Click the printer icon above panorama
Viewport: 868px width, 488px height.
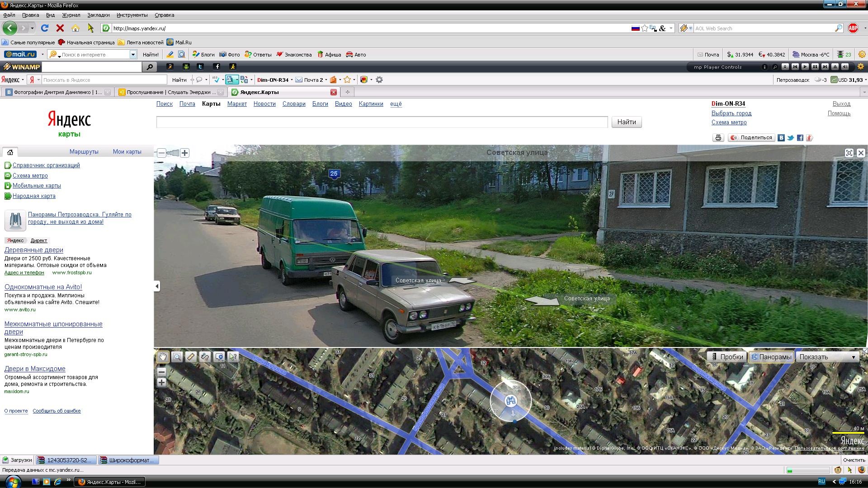(718, 138)
